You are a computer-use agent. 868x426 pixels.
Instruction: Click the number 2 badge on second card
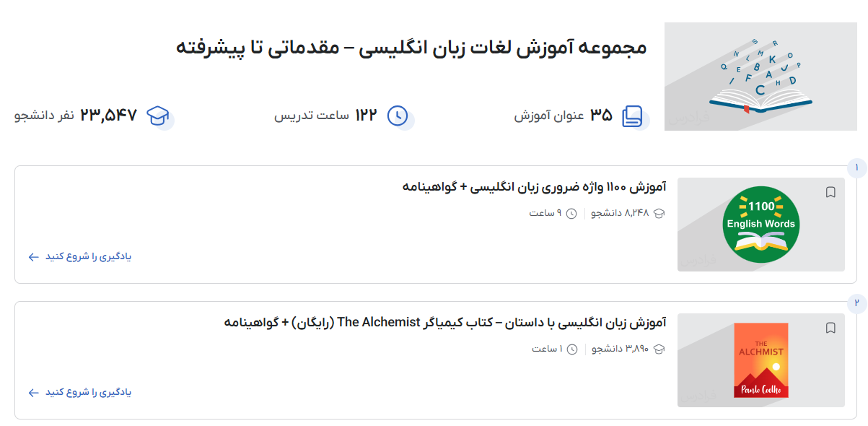tap(856, 303)
